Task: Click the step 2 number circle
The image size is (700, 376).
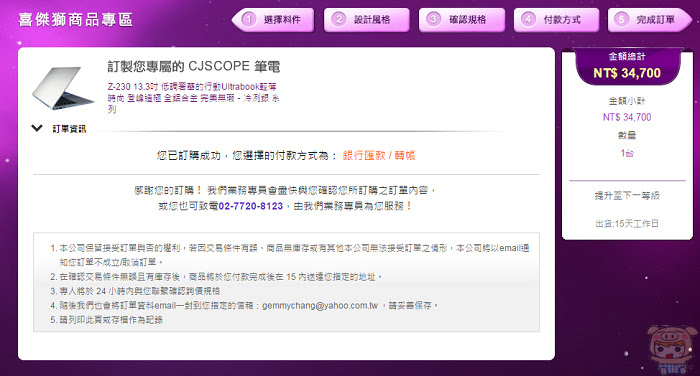Action: (x=339, y=19)
